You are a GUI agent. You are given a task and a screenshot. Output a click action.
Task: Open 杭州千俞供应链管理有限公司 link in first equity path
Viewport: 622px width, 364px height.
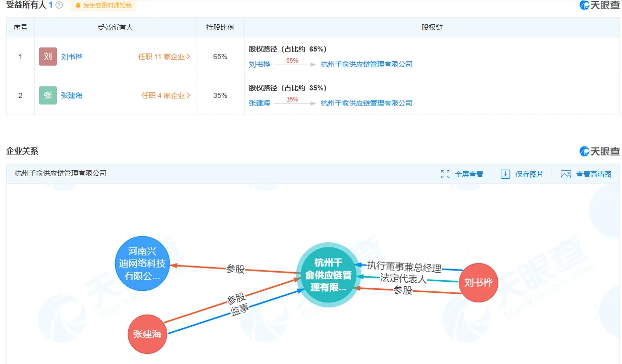pyautogui.click(x=367, y=64)
